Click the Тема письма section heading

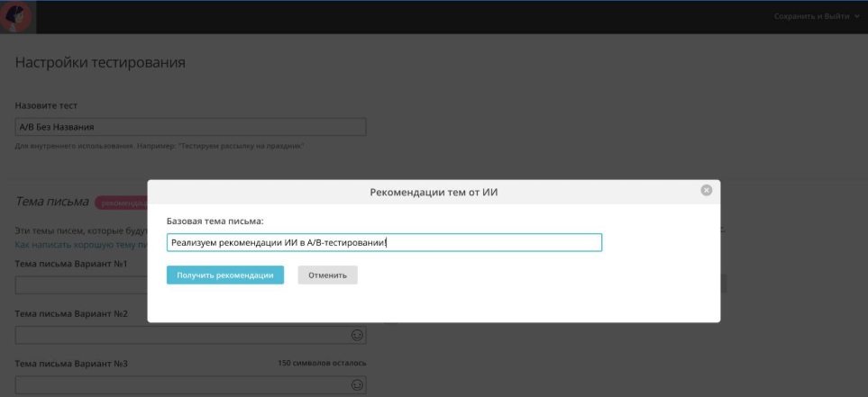52,202
